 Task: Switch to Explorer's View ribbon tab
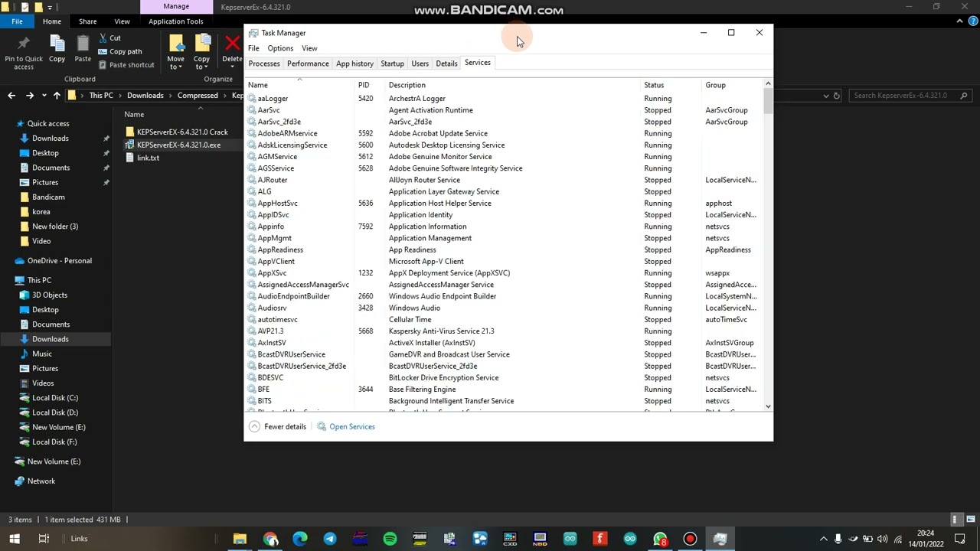[122, 21]
